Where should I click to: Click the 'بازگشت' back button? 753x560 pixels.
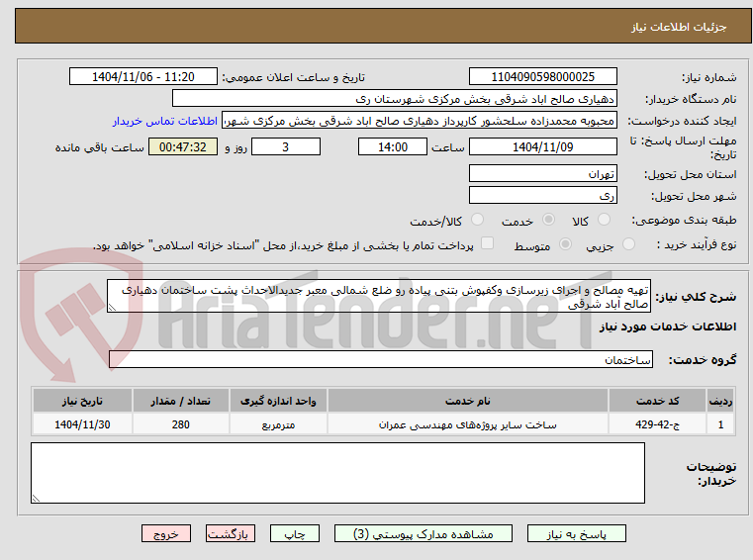[x=230, y=533]
